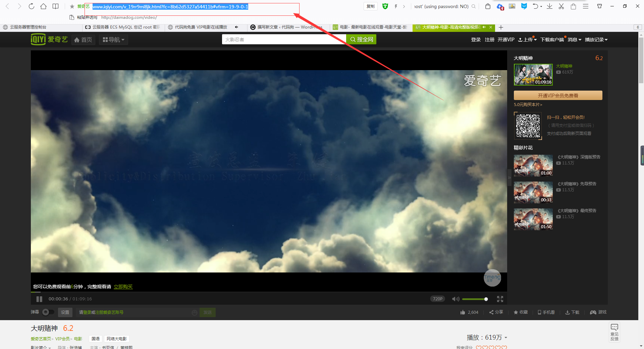
Task: Open the browser downloads arrow icon
Action: (549, 6)
